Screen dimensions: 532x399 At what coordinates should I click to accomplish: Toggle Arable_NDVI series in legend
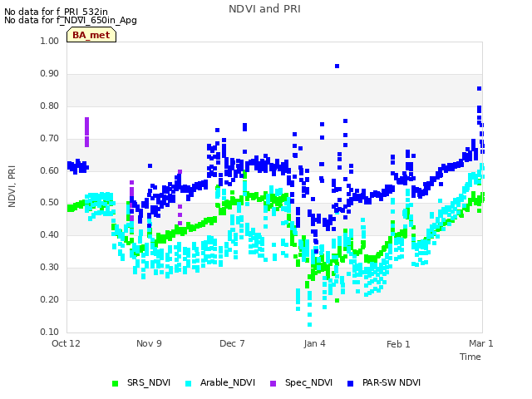(x=220, y=382)
